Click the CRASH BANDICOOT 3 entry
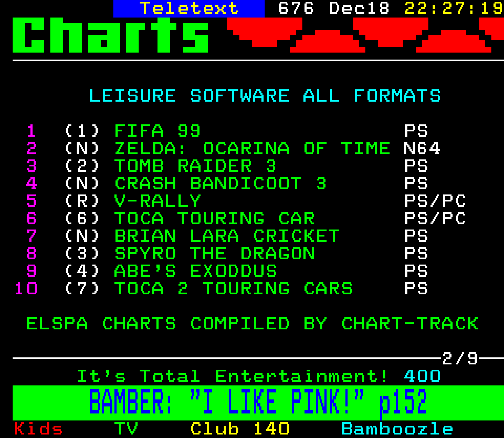504x438 pixels. [x=220, y=184]
